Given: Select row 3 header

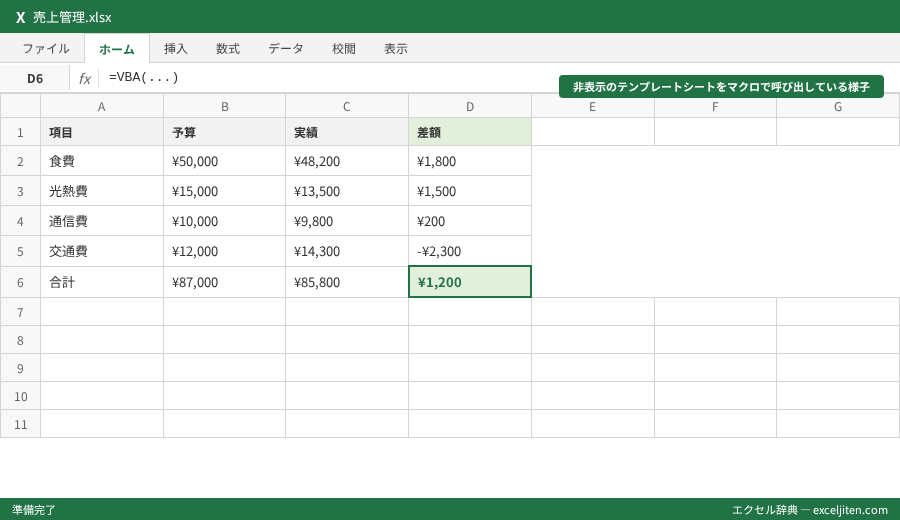Looking at the screenshot, I should 20,191.
